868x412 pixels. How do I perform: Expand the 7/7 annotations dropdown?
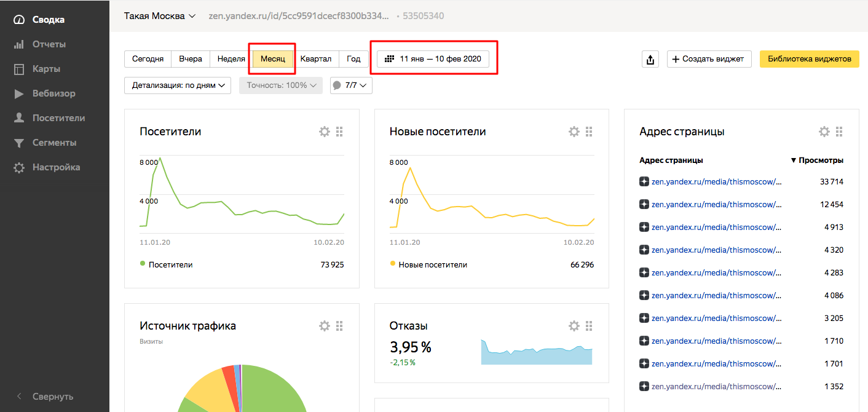point(351,85)
